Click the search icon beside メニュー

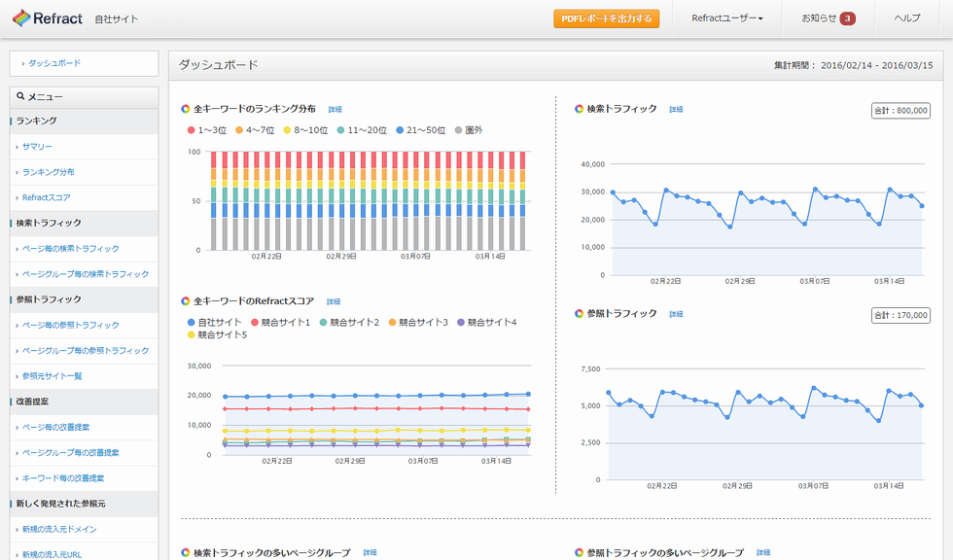(x=19, y=96)
